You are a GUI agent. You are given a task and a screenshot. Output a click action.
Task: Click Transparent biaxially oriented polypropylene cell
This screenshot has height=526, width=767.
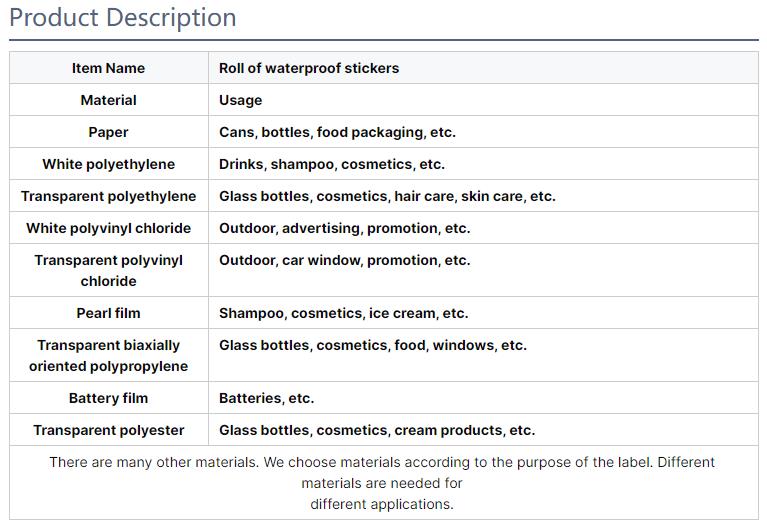click(108, 355)
